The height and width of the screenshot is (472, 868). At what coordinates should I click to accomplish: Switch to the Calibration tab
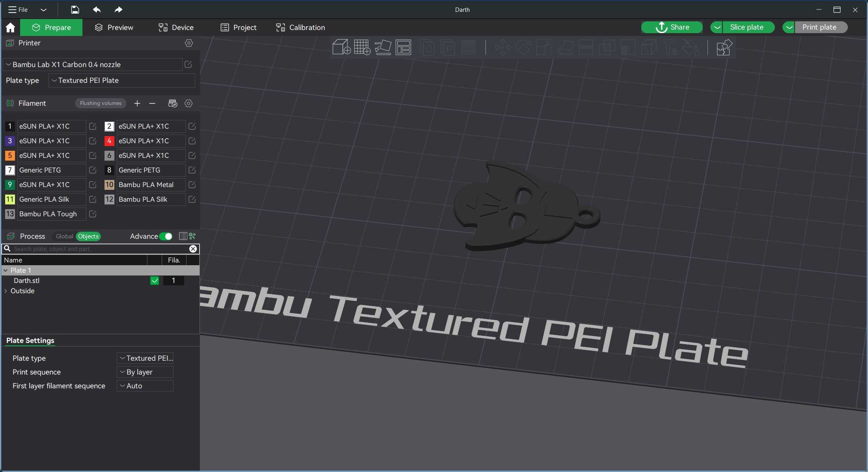click(301, 27)
